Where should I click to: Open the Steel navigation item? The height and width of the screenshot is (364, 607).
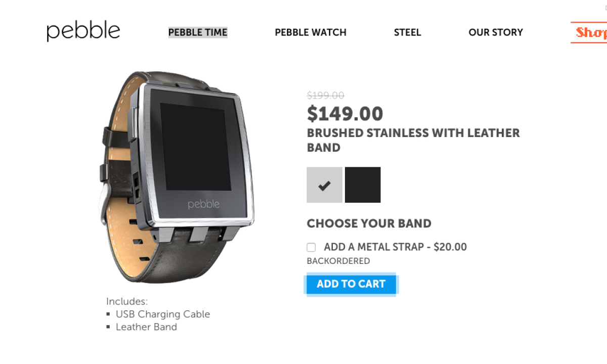tap(408, 32)
